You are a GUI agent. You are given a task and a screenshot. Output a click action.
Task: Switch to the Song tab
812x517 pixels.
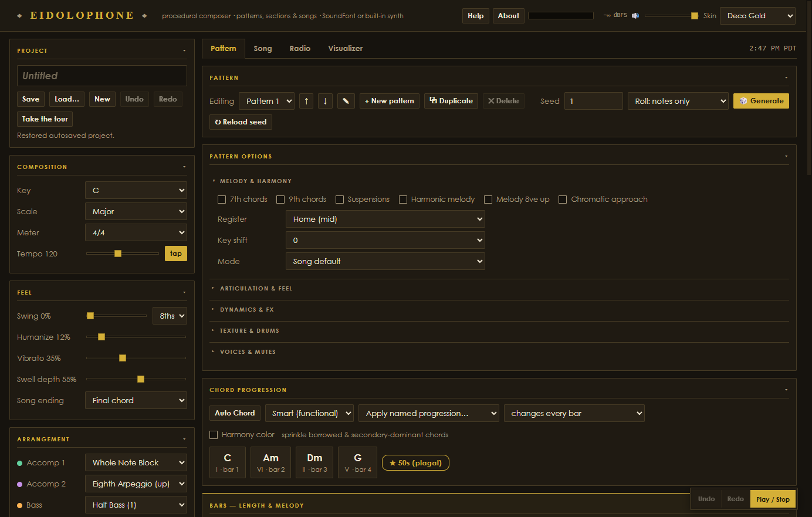click(x=263, y=49)
